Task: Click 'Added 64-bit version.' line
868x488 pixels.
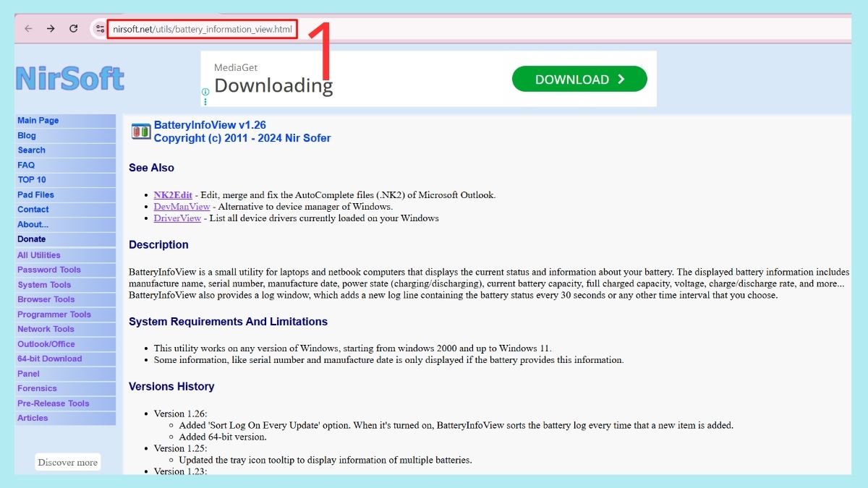Action: (222, 437)
